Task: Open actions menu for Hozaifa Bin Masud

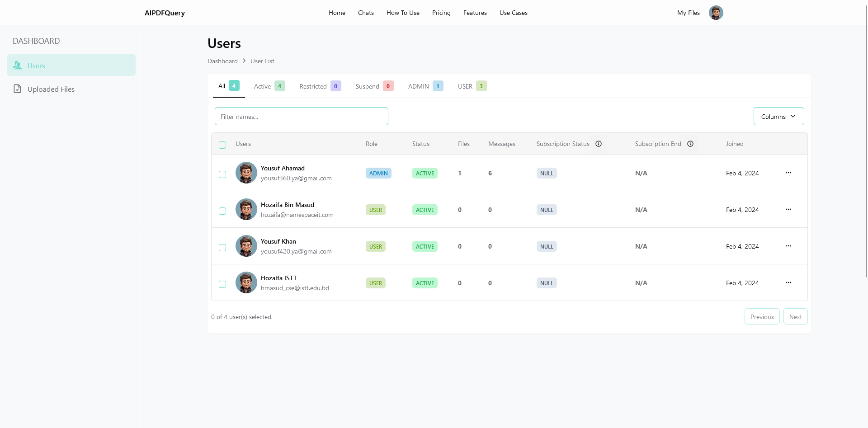Action: coord(788,209)
